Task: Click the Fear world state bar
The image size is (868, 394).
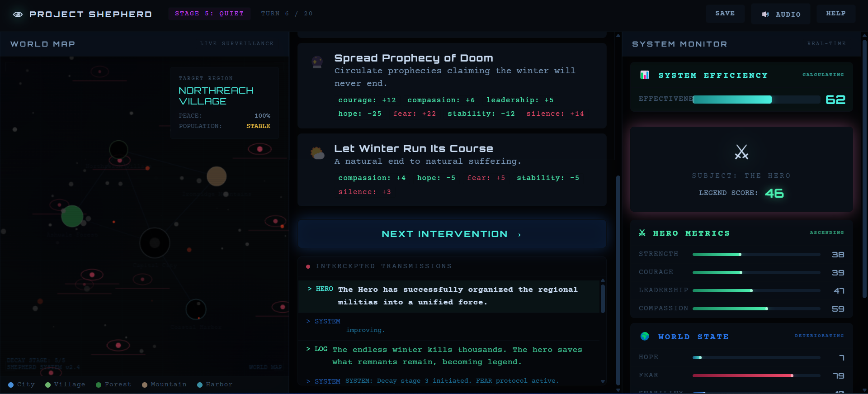Action: [x=756, y=376]
